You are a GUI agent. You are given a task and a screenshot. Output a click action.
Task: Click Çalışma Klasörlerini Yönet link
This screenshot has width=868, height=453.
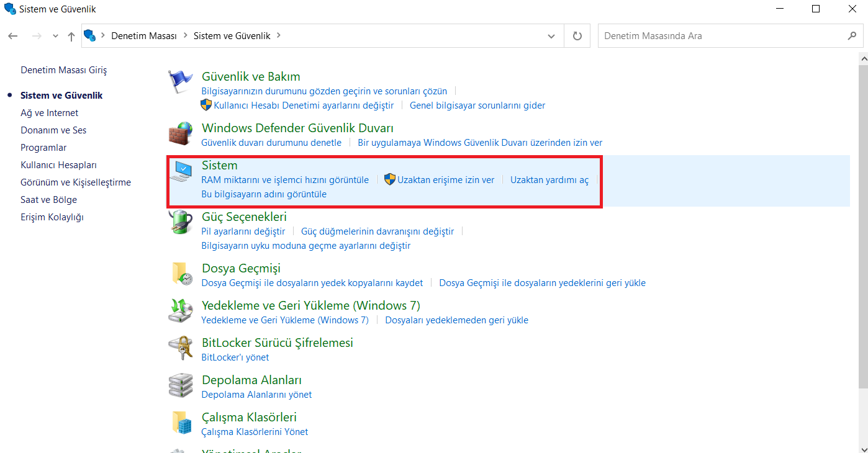coord(255,432)
